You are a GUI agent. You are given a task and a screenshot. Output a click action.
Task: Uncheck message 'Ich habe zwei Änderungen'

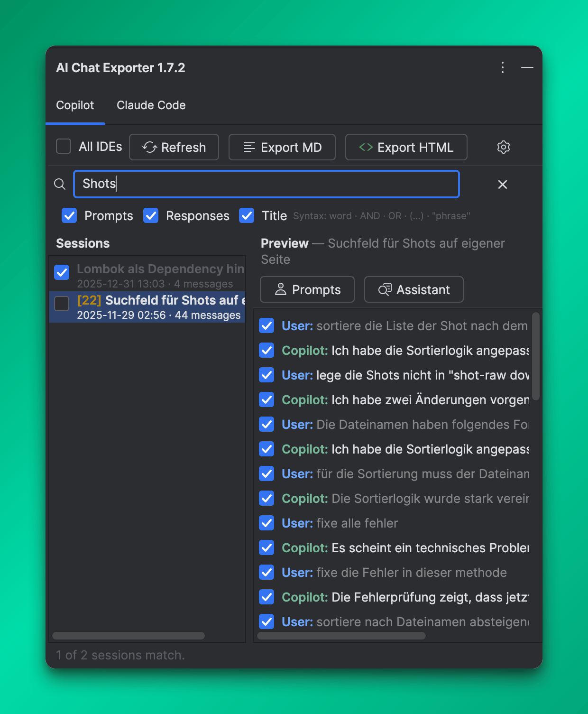(x=266, y=400)
